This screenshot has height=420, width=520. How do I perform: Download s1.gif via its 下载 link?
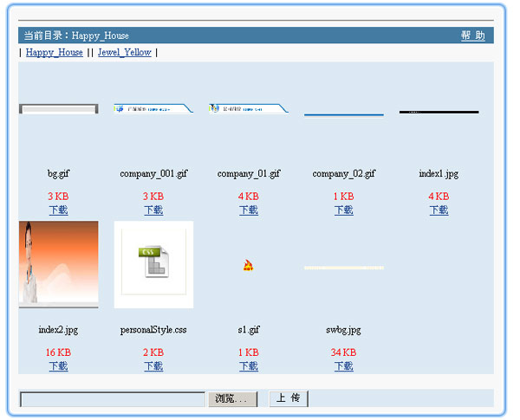pyautogui.click(x=249, y=366)
